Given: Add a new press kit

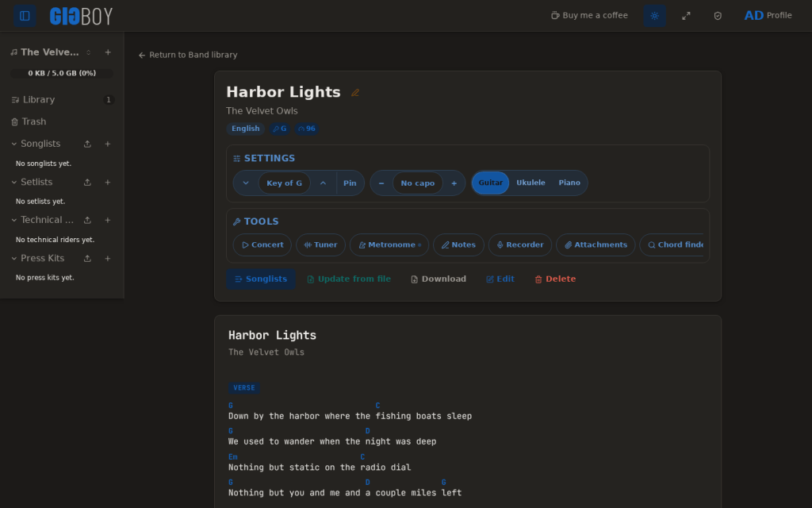Looking at the screenshot, I should coord(108,259).
